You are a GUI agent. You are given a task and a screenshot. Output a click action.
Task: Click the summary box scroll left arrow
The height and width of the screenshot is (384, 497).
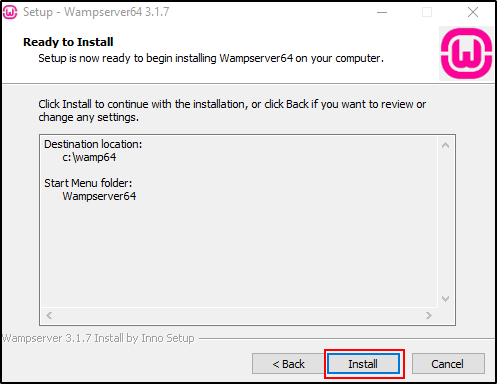(49, 315)
